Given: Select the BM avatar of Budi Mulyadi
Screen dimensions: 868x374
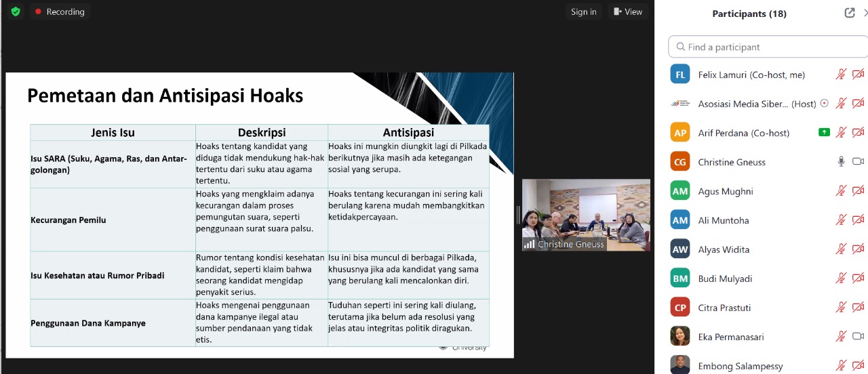Looking at the screenshot, I should (x=680, y=278).
